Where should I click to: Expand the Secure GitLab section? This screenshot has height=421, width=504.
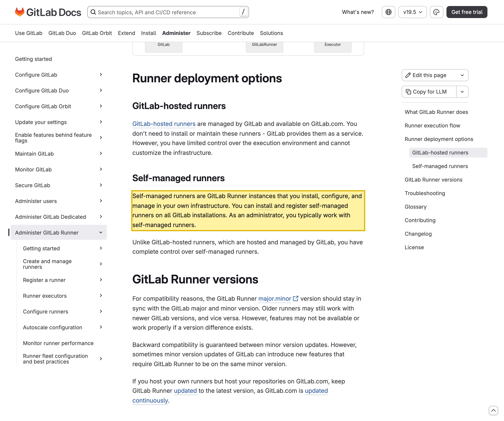101,185
